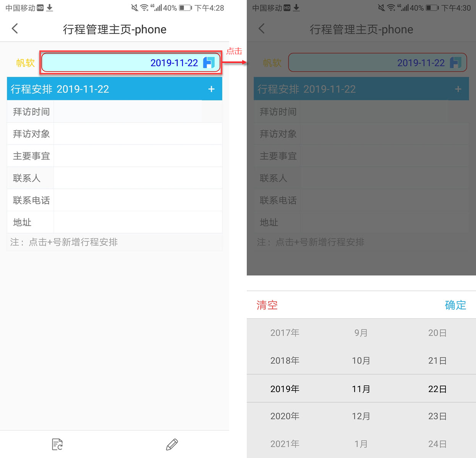Tap plus icon on right dimmed screen
Screen dimensions: 476x458
click(x=458, y=89)
